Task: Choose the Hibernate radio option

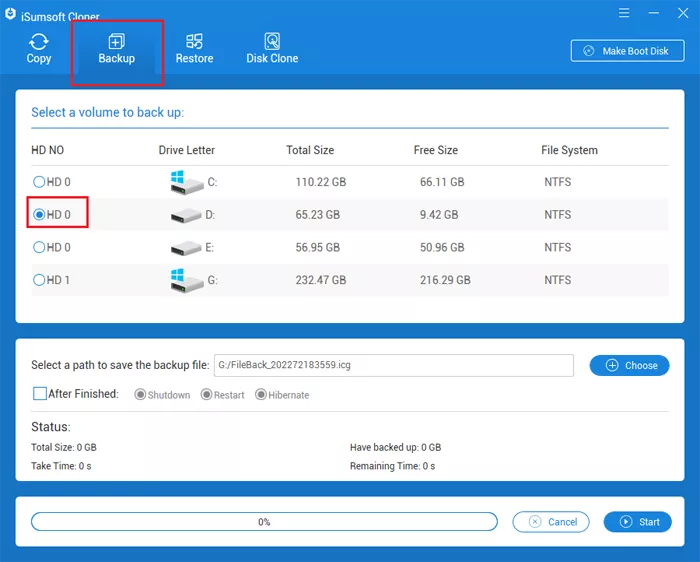Action: (261, 395)
